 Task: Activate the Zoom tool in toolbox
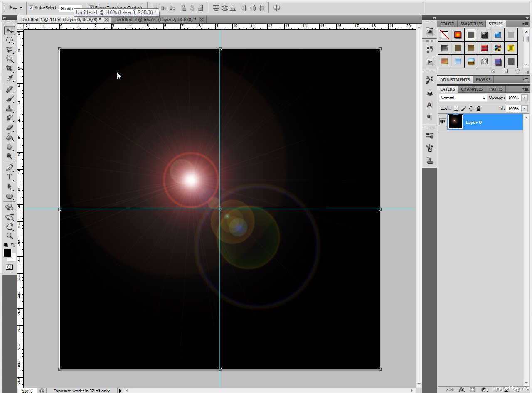[x=10, y=236]
